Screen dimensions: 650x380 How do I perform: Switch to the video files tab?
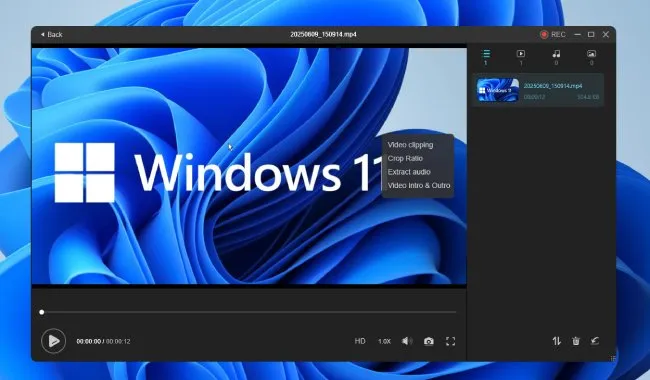521,57
